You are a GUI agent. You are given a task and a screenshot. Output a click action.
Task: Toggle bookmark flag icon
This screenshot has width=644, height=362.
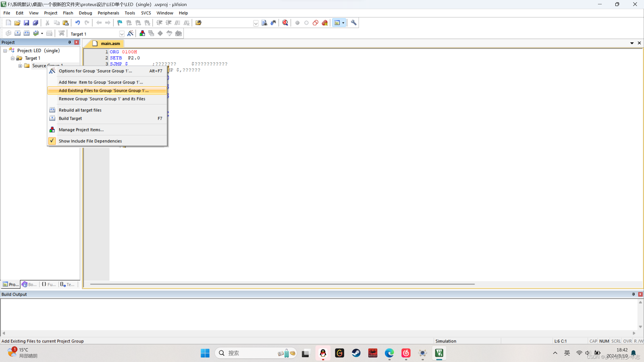click(x=120, y=23)
